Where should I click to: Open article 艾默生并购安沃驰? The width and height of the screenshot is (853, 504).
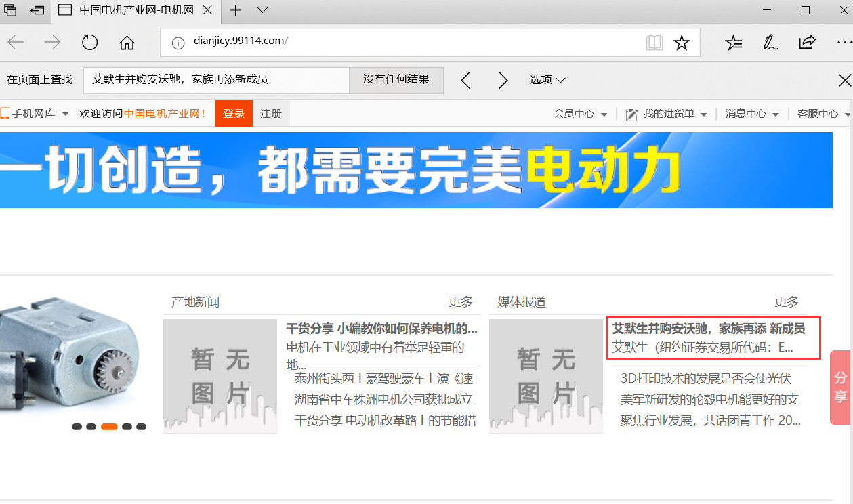click(709, 329)
